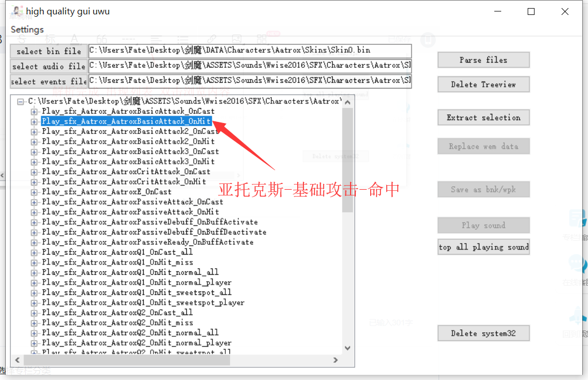Click the select events file button
Screen dimensions: 588x380
click(x=49, y=82)
